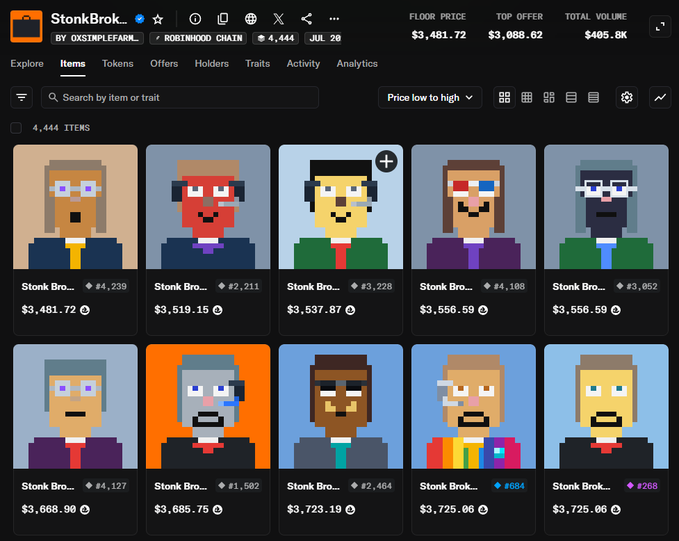Screen dimensions: 679x541
Task: Open the collection info icon
Action: (x=195, y=19)
